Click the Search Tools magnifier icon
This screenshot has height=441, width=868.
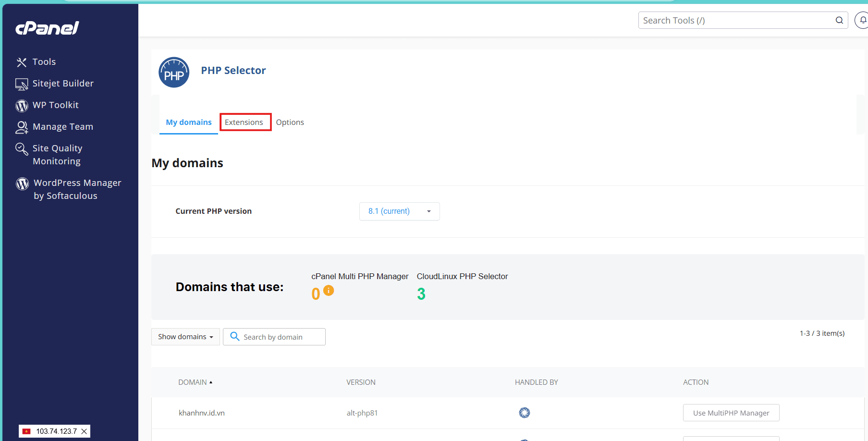point(839,20)
